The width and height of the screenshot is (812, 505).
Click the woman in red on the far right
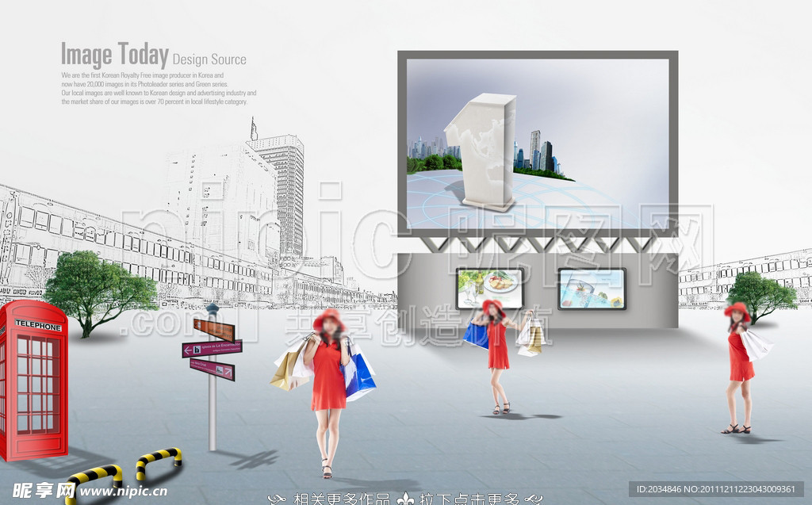point(740,366)
